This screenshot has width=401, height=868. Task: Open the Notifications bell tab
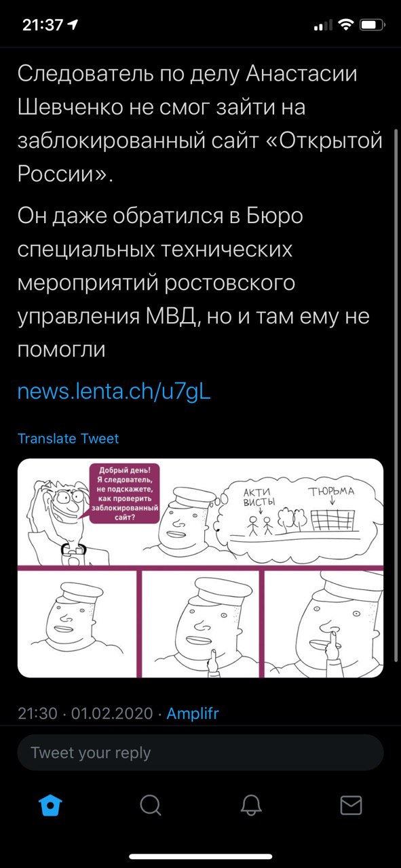(x=251, y=805)
